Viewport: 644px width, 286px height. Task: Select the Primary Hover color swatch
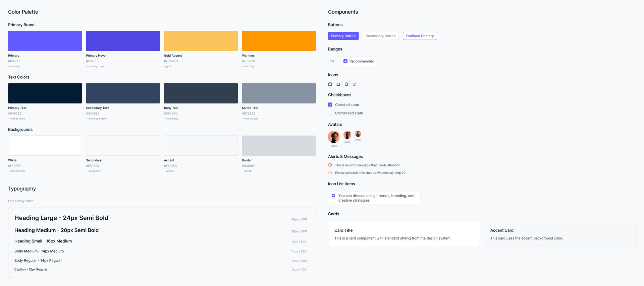pyautogui.click(x=123, y=41)
